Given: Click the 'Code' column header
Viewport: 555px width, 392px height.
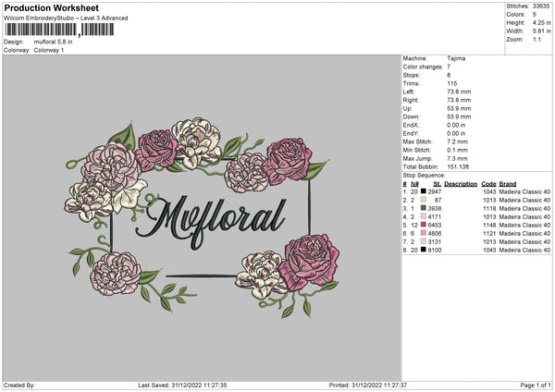Looking at the screenshot, I should 488,184.
